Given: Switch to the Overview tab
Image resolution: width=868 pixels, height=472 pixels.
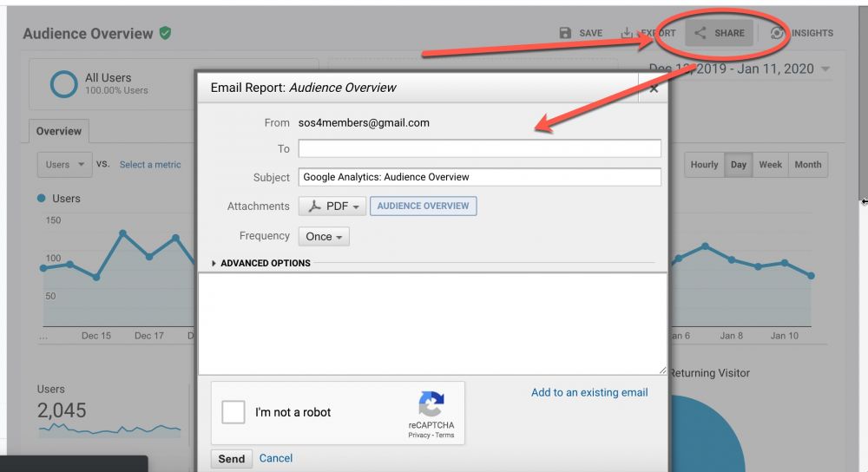Looking at the screenshot, I should click(x=59, y=131).
